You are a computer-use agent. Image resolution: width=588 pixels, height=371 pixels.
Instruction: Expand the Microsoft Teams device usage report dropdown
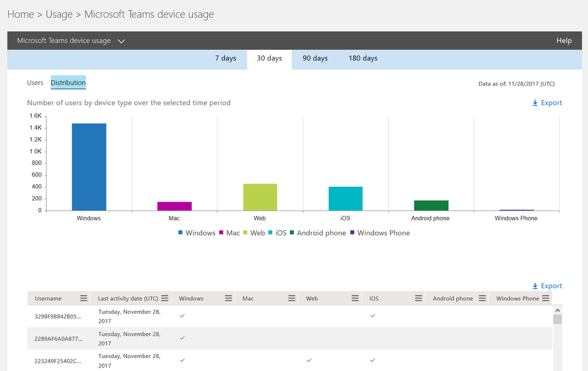click(x=121, y=41)
